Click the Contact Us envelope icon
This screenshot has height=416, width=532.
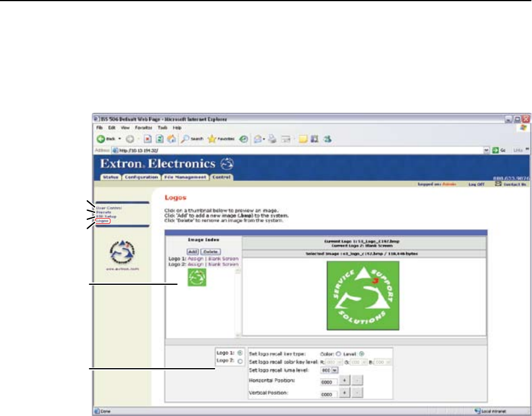click(498, 184)
